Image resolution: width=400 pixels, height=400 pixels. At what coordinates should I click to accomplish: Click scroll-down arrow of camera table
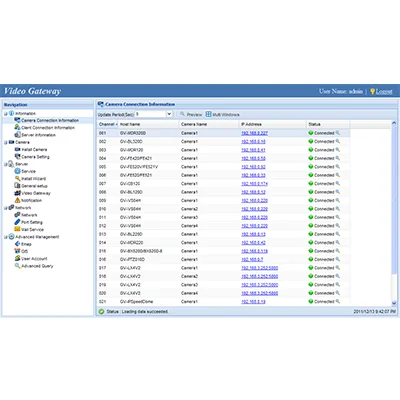tap(394, 303)
